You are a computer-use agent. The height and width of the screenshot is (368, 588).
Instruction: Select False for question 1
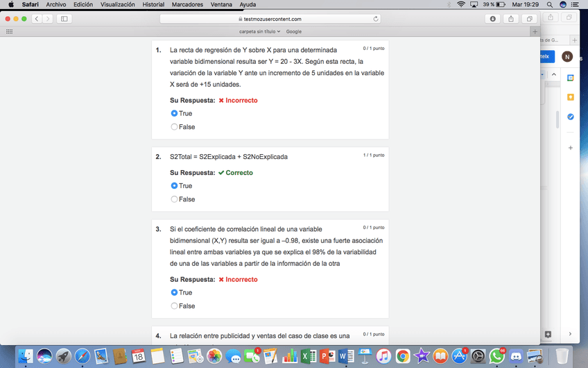coord(174,127)
